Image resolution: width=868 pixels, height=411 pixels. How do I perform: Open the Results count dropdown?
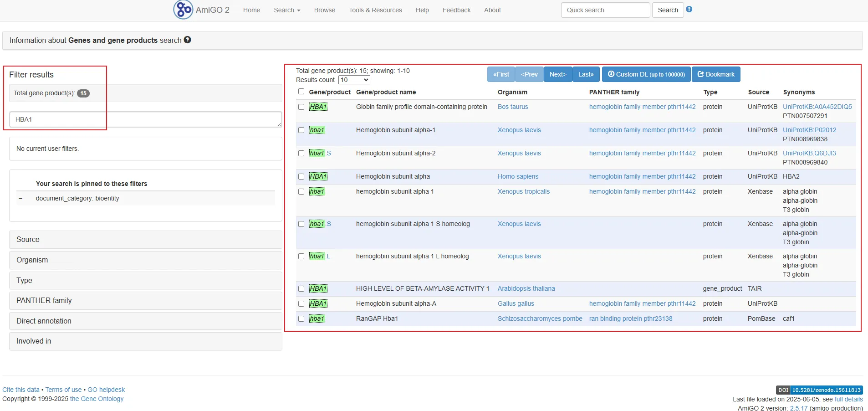(354, 80)
